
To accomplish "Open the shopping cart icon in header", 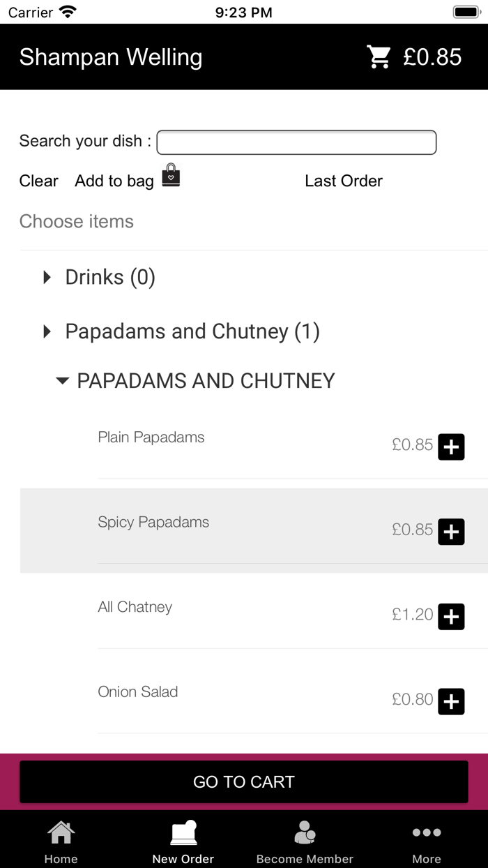I will pyautogui.click(x=379, y=57).
